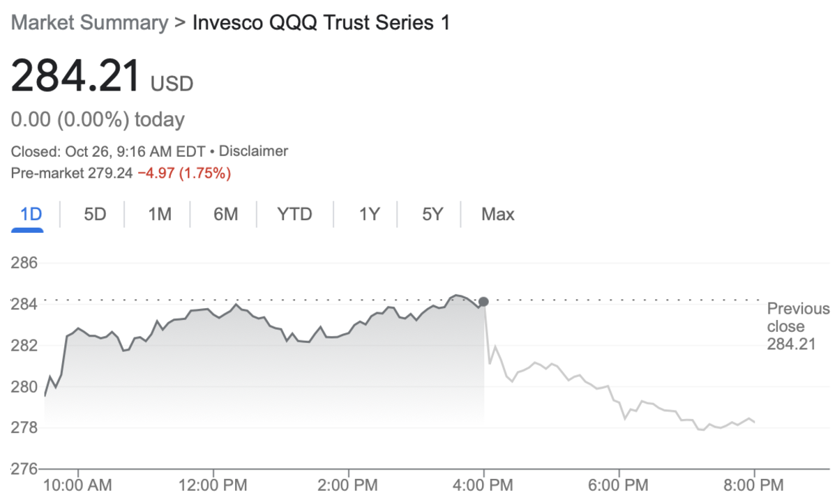Open the Max time range tab
This screenshot has width=837, height=504.
click(x=498, y=214)
